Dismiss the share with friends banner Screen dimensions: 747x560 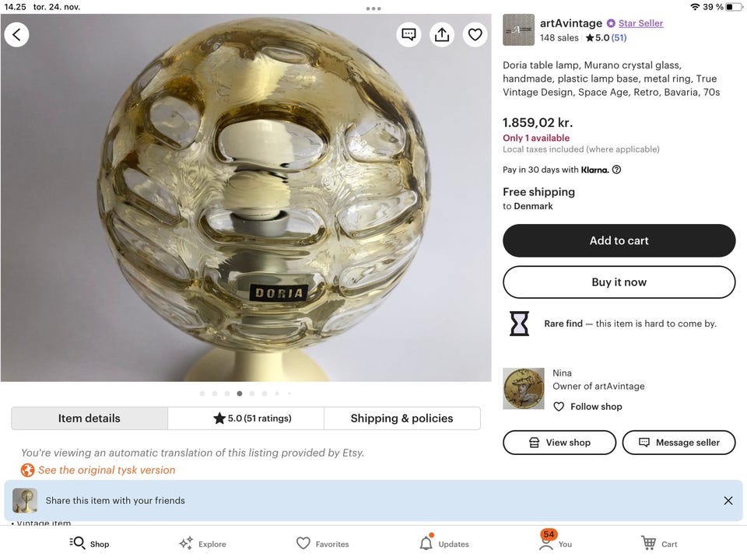pos(728,501)
